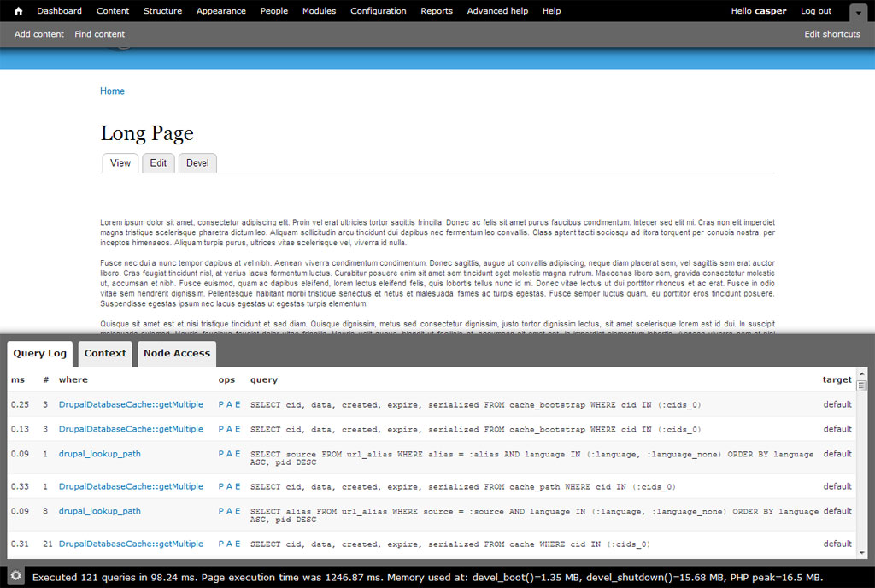The width and height of the screenshot is (875, 588).
Task: Click the 0.33 ms value
Action: (20, 486)
